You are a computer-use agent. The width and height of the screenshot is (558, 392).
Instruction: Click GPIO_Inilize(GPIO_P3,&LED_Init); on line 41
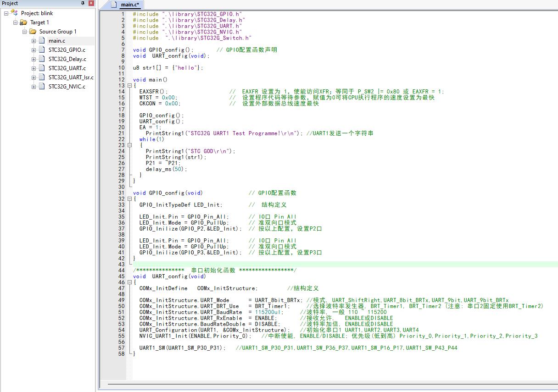[190, 253]
